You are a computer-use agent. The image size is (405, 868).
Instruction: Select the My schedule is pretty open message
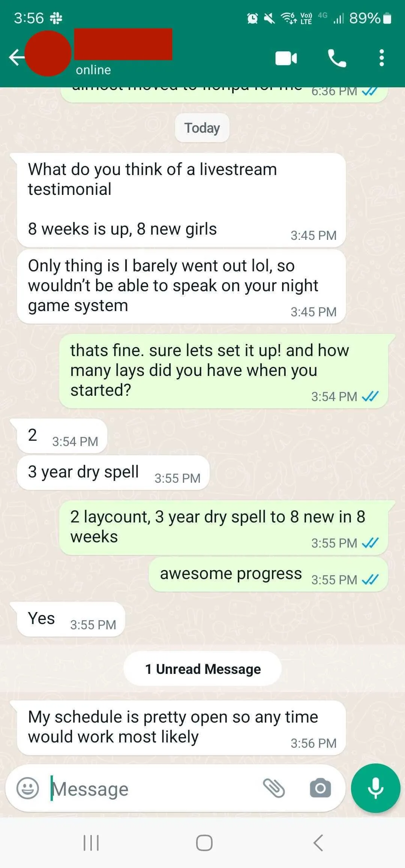pyautogui.click(x=181, y=728)
